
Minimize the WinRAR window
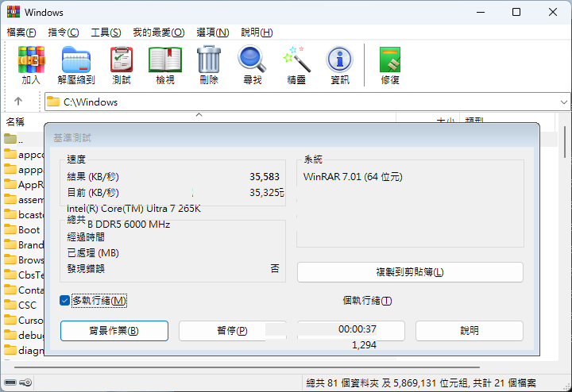point(481,12)
